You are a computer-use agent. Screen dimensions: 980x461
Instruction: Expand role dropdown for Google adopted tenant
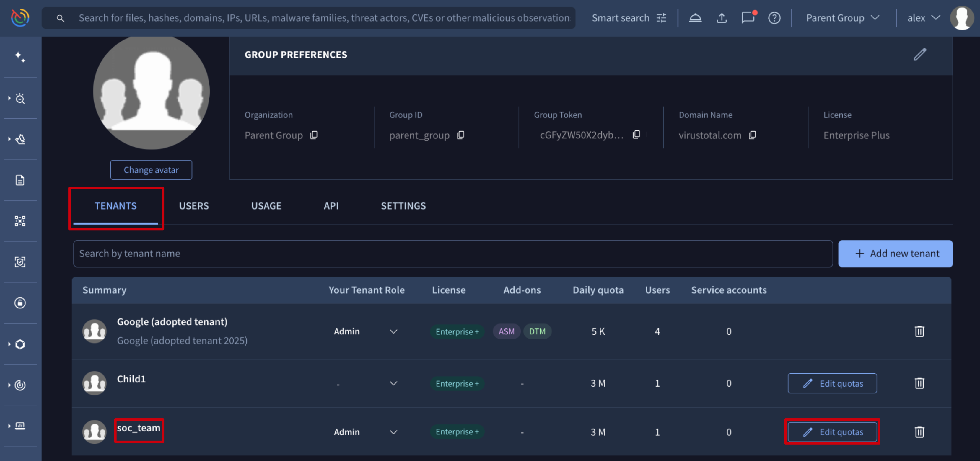[393, 331]
